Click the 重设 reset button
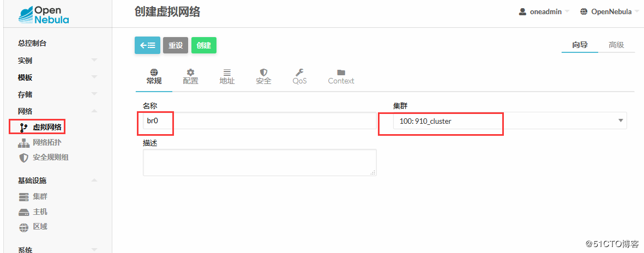Viewport: 644px width, 253px height. (176, 45)
